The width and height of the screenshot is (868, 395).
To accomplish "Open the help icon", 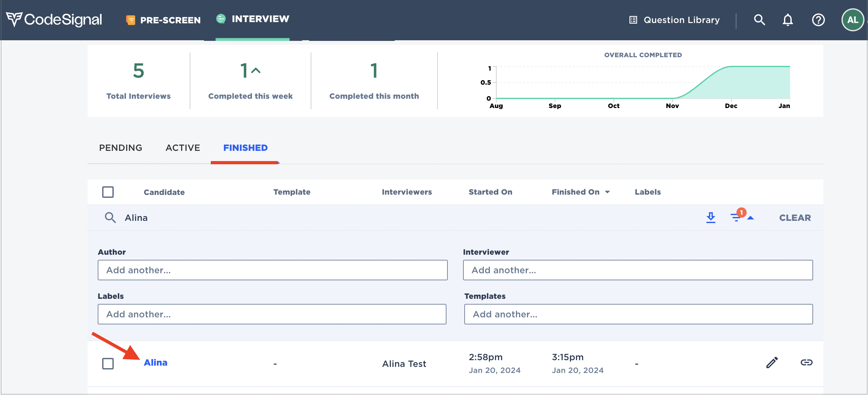I will click(818, 20).
